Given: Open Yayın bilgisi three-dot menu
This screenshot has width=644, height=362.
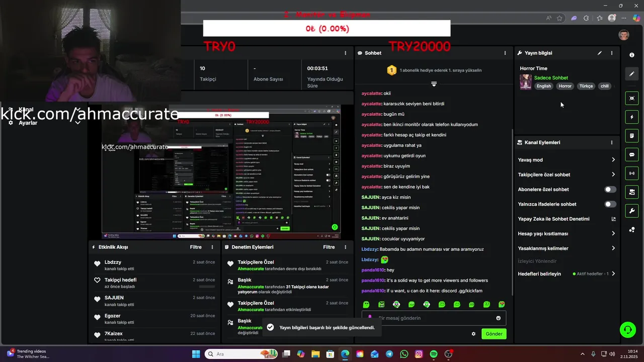Looking at the screenshot, I should click(x=612, y=53).
